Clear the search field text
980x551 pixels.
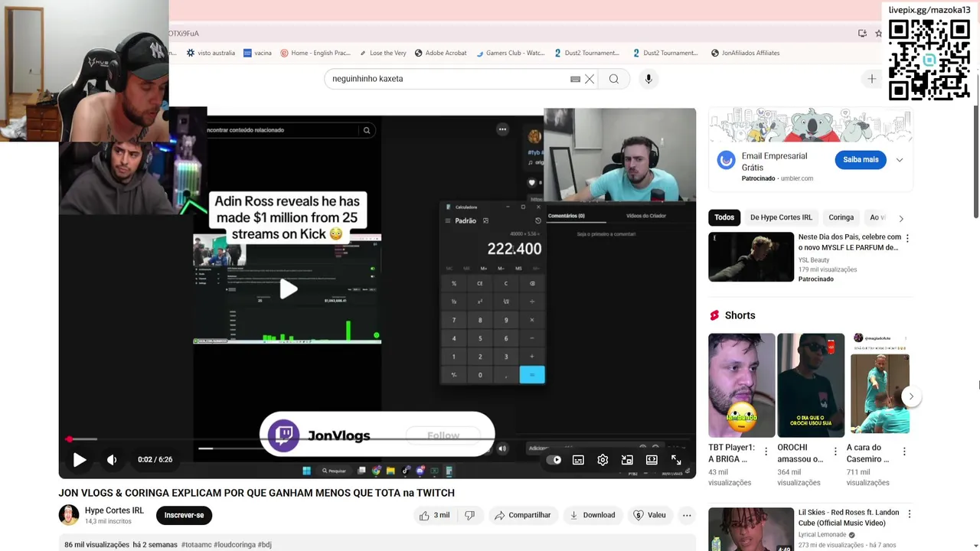tap(590, 79)
